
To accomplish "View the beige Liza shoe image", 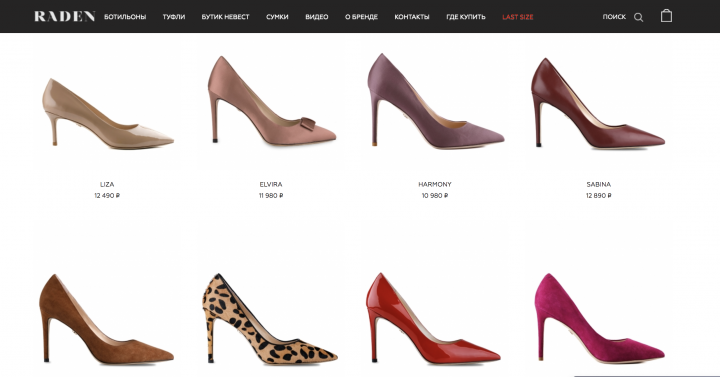I will (108, 113).
